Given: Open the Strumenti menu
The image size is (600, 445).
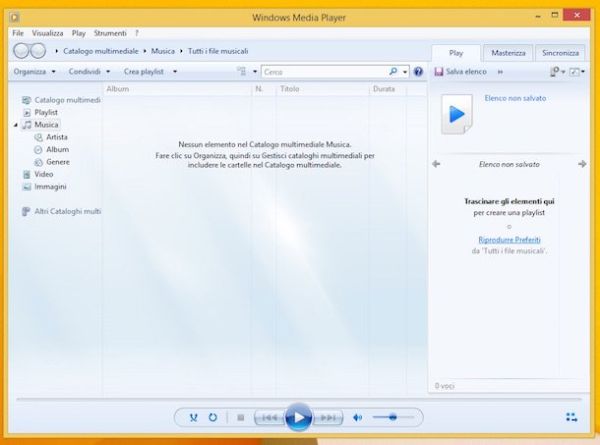Looking at the screenshot, I should [110, 33].
